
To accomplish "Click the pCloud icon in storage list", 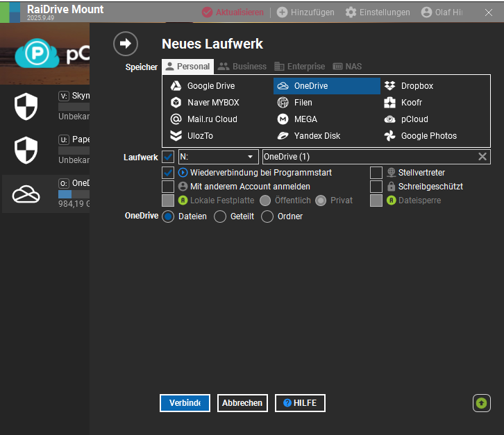I will pos(389,119).
